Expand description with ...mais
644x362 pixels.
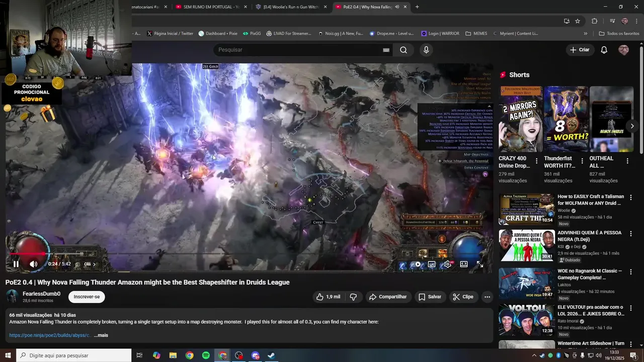(x=101, y=335)
